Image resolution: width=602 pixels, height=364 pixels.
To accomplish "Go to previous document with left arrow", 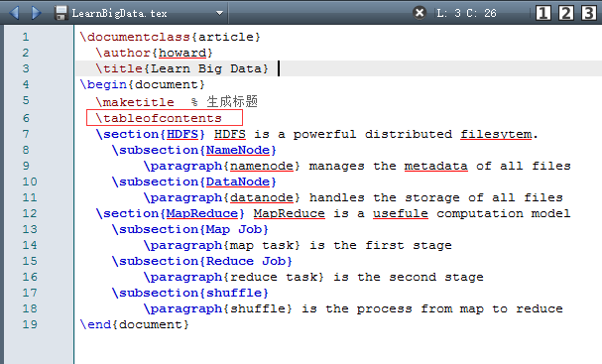I will 14,12.
